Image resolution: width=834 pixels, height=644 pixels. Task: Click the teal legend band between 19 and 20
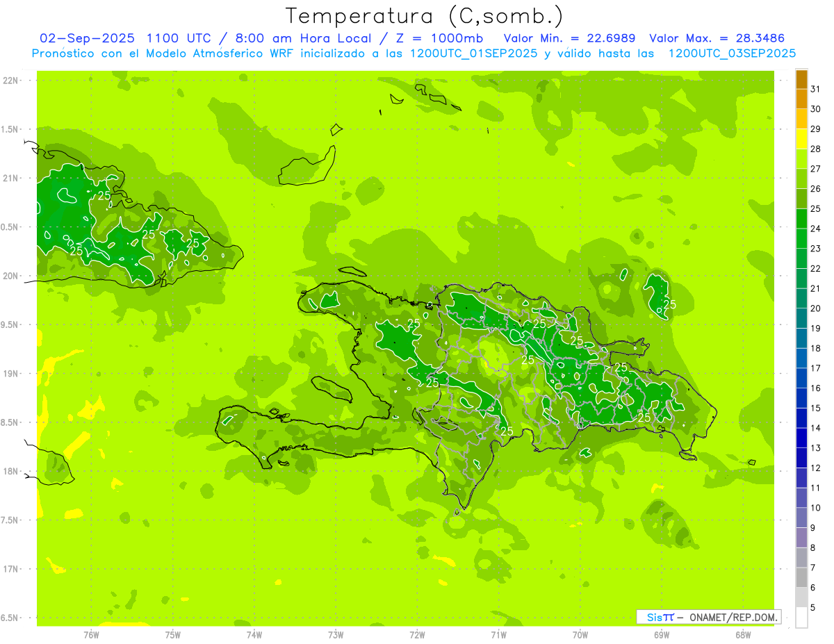click(x=801, y=319)
